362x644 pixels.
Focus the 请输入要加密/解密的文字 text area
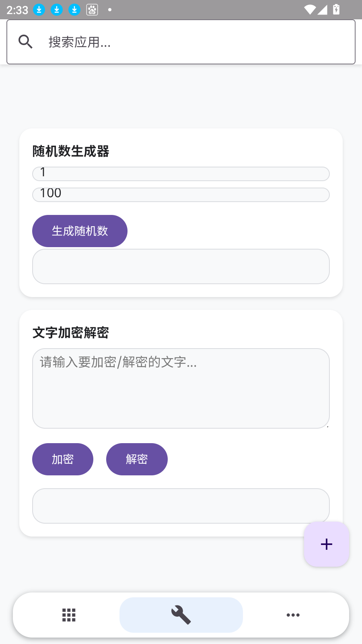[x=181, y=388]
